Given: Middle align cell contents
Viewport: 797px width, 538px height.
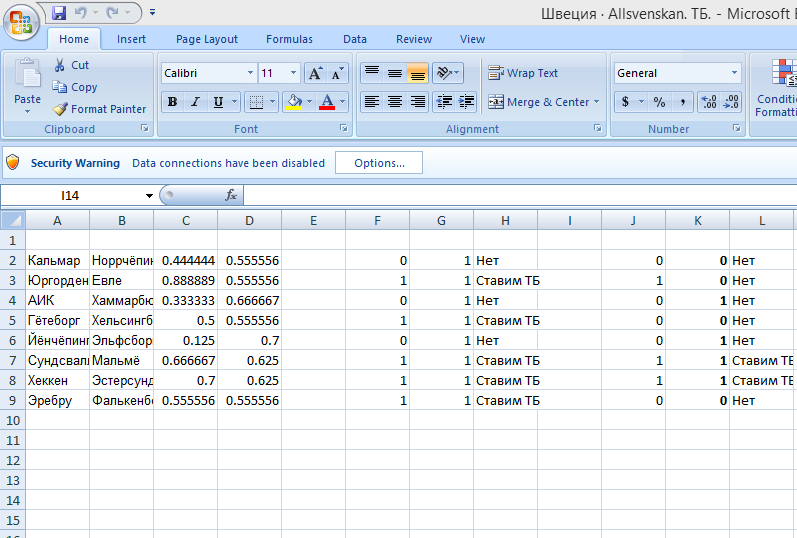Looking at the screenshot, I should 395,73.
